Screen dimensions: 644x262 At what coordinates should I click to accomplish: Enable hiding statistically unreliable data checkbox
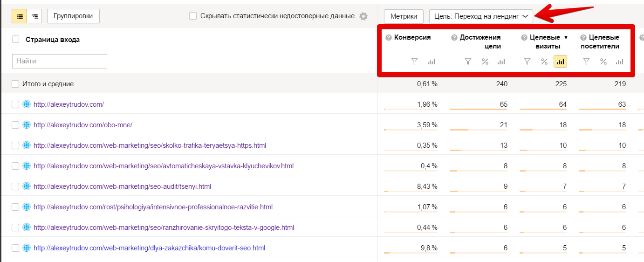[193, 16]
